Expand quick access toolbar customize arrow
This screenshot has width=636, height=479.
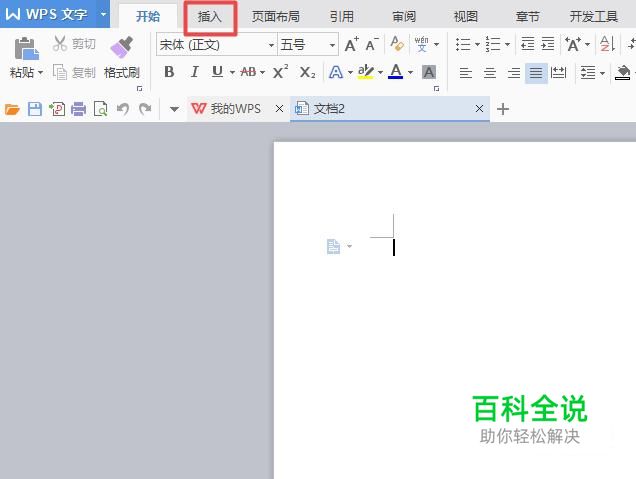pos(174,109)
